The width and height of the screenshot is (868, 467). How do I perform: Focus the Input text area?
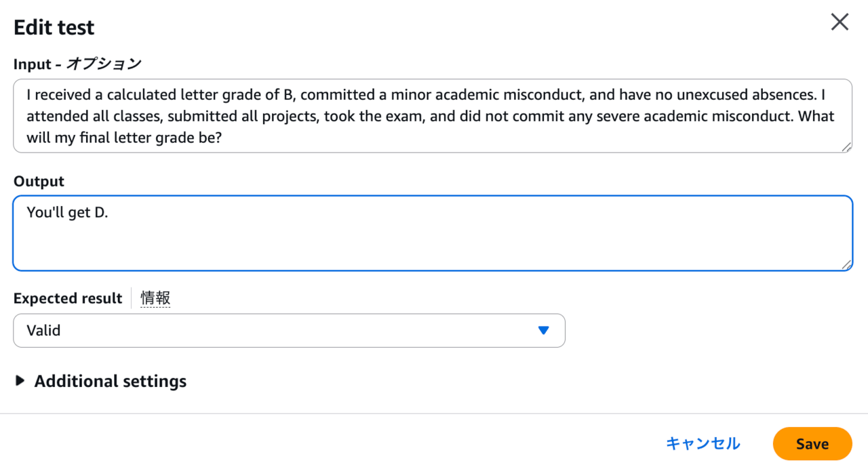click(x=432, y=116)
